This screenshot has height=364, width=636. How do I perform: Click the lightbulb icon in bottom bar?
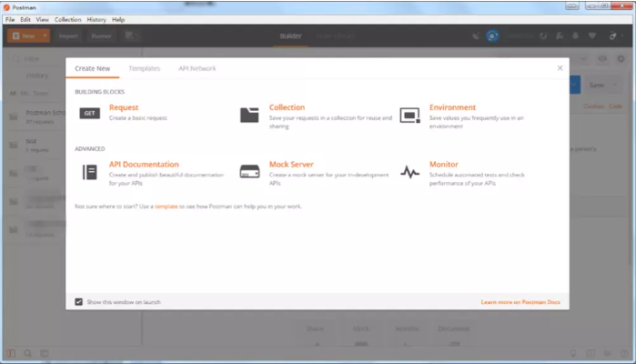573,353
